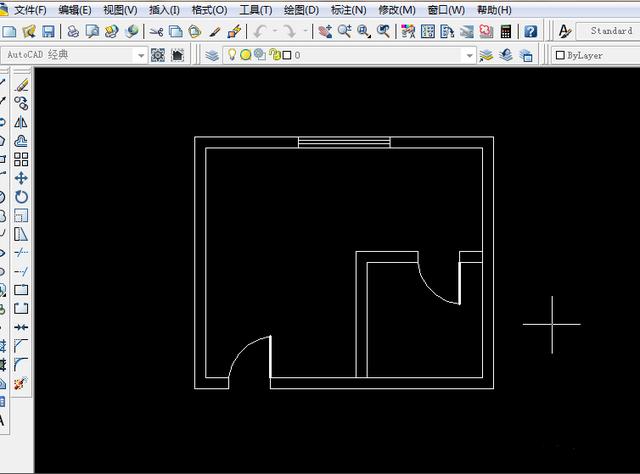Open the Layer Properties Manager

(x=212, y=55)
